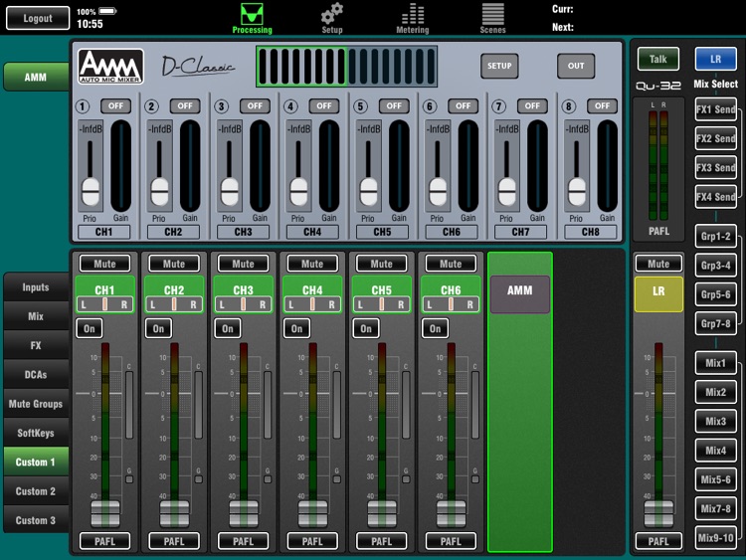Click the LR master fader handle
Viewport: 746px width, 560px height.
tap(658, 513)
